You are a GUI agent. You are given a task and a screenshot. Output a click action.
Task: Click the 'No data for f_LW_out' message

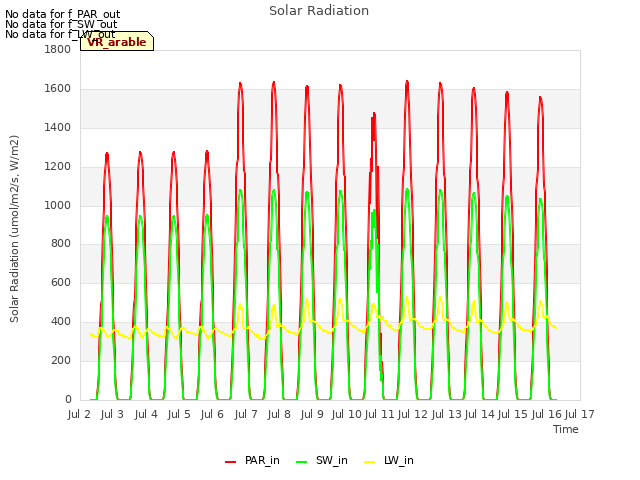tap(60, 34)
